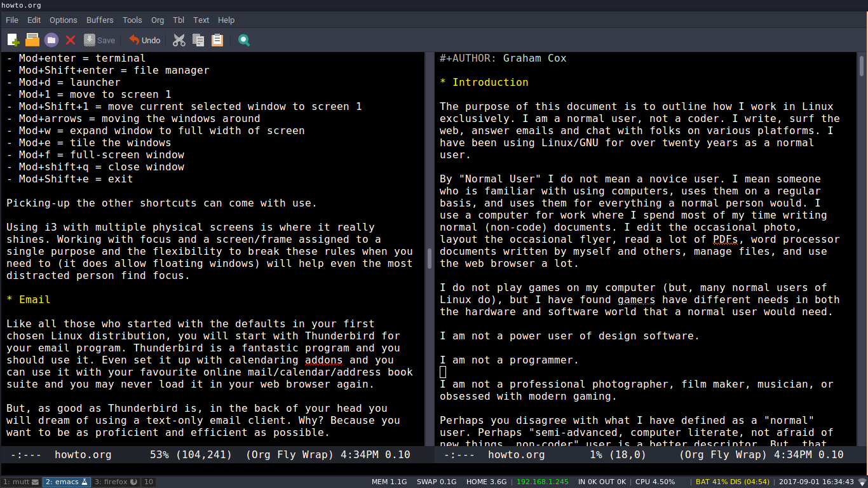This screenshot has height=488, width=868.
Task: Switch to workspace 10
Action: 149,482
